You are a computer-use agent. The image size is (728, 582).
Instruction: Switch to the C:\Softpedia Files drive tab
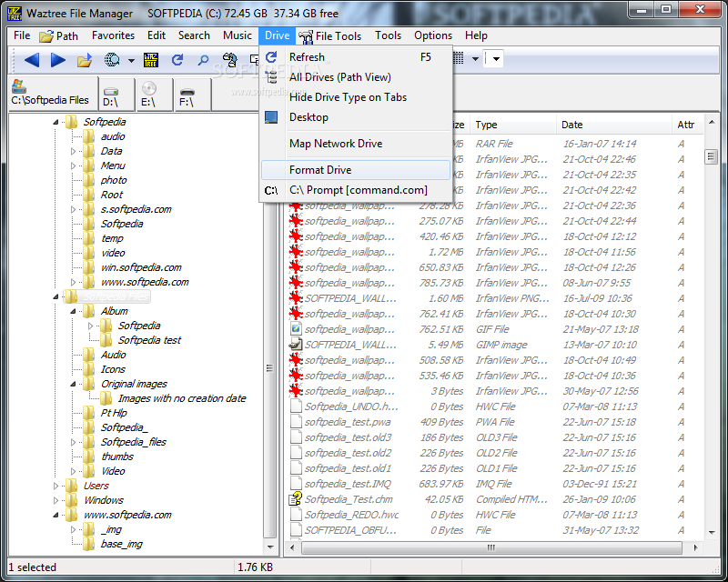click(53, 94)
